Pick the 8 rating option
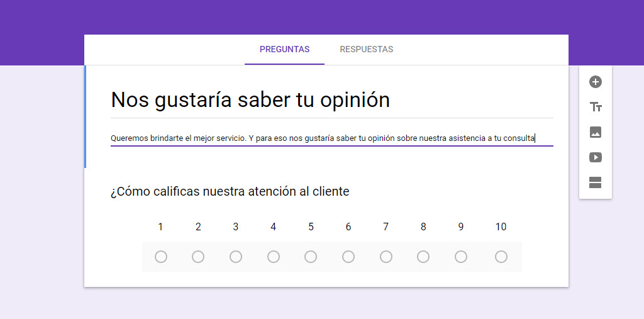The width and height of the screenshot is (644, 319). coord(423,257)
